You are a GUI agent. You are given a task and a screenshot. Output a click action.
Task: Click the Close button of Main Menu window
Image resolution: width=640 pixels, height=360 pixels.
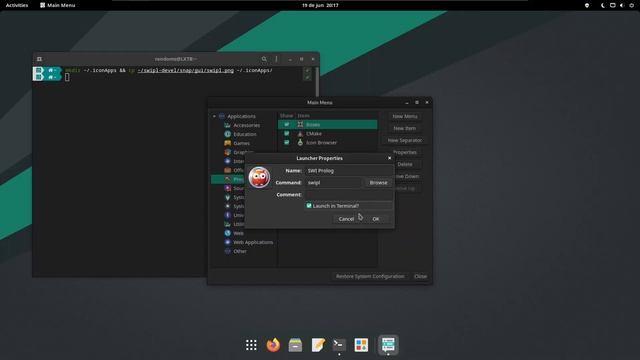pyautogui.click(x=420, y=276)
